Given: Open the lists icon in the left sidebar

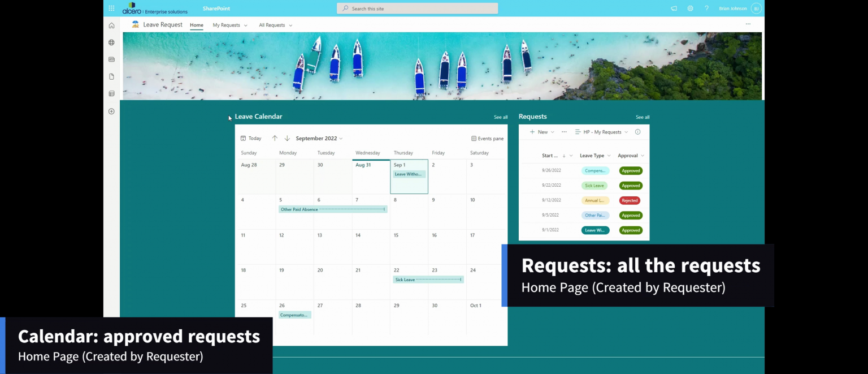Looking at the screenshot, I should tap(111, 93).
